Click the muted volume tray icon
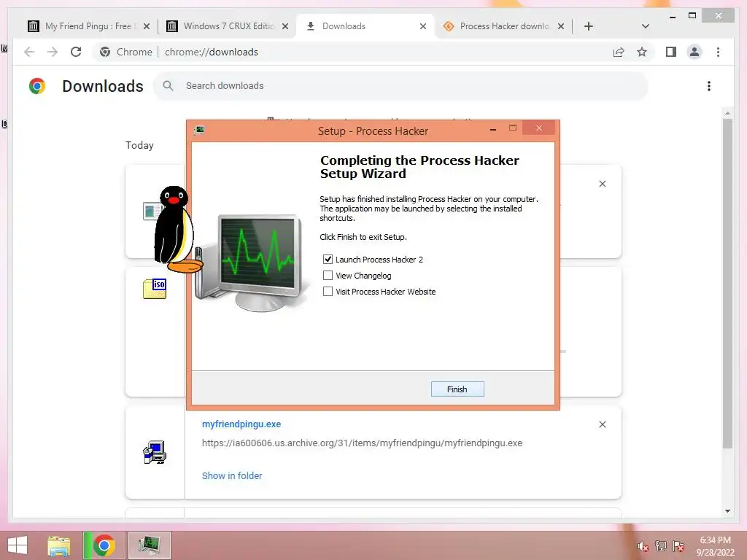 (643, 546)
